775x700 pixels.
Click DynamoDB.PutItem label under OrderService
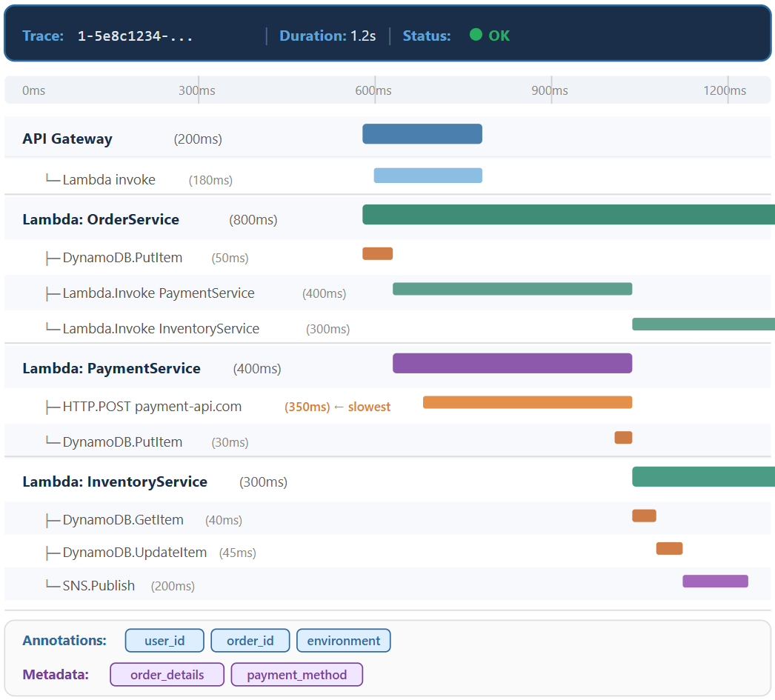coord(122,258)
